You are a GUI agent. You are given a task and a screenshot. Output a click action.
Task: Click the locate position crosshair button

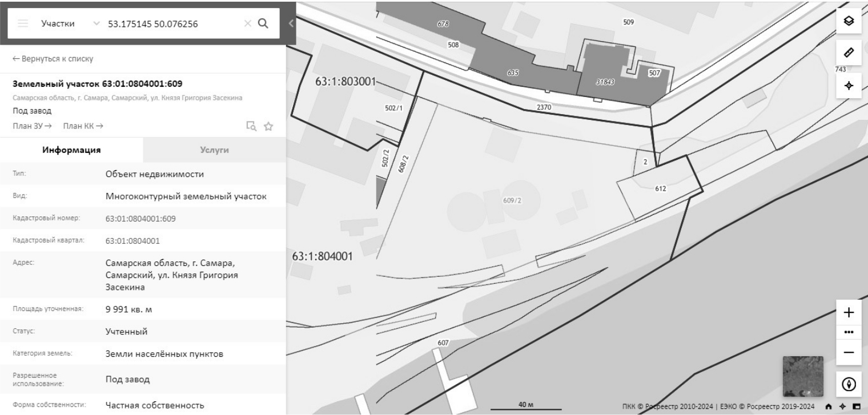(x=848, y=85)
